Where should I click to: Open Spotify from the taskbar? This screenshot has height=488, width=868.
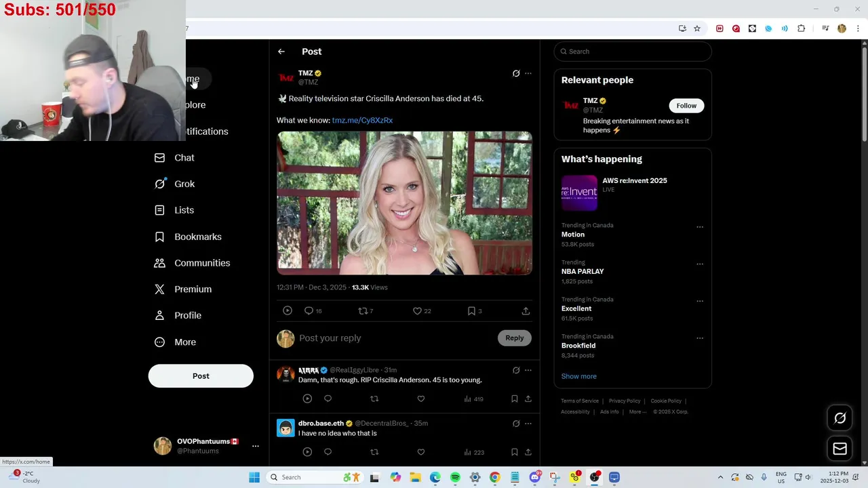click(455, 477)
